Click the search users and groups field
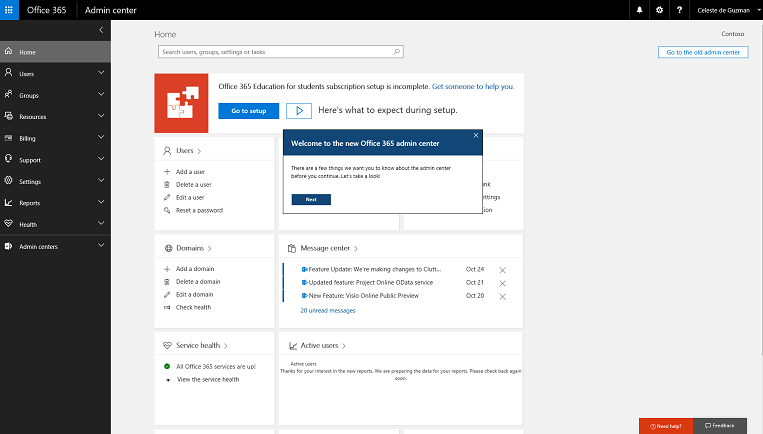 tap(275, 51)
